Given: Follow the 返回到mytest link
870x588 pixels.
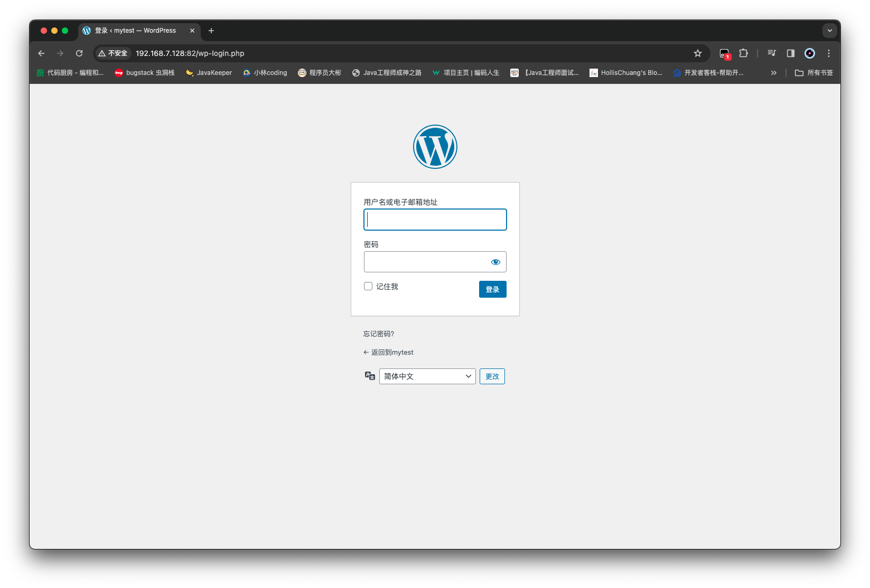Looking at the screenshot, I should [388, 352].
